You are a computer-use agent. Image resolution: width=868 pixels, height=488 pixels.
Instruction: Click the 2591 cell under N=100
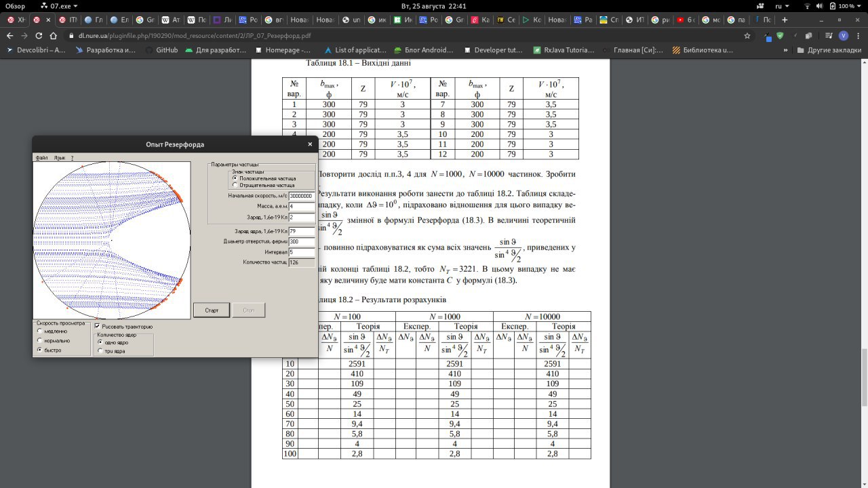[x=357, y=364]
